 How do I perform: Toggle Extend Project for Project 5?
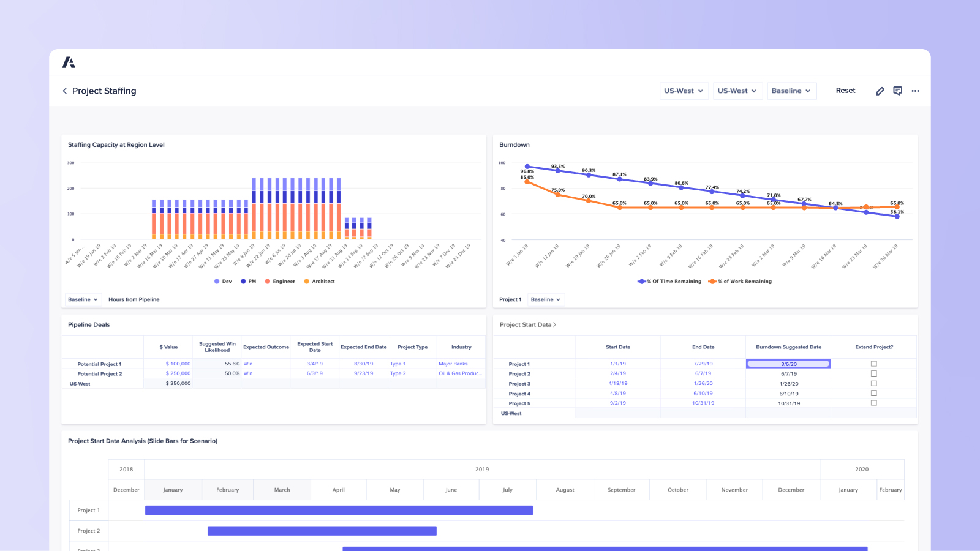point(873,402)
